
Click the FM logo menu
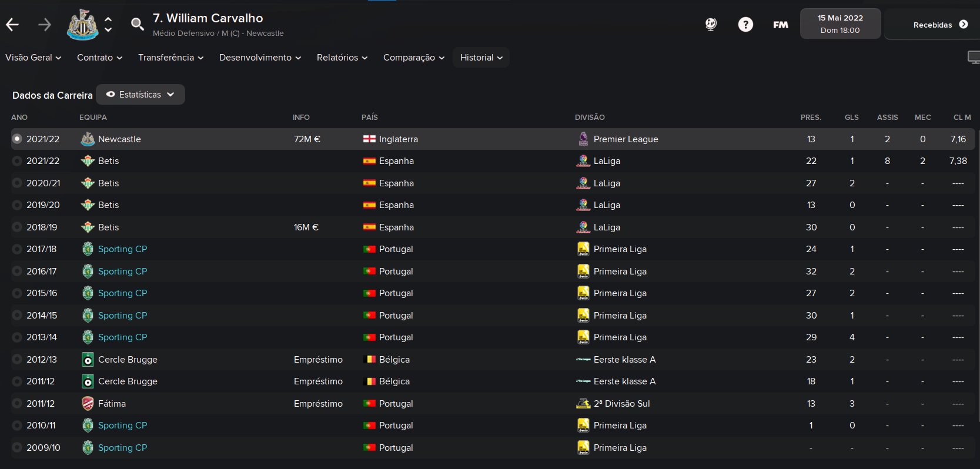781,25
